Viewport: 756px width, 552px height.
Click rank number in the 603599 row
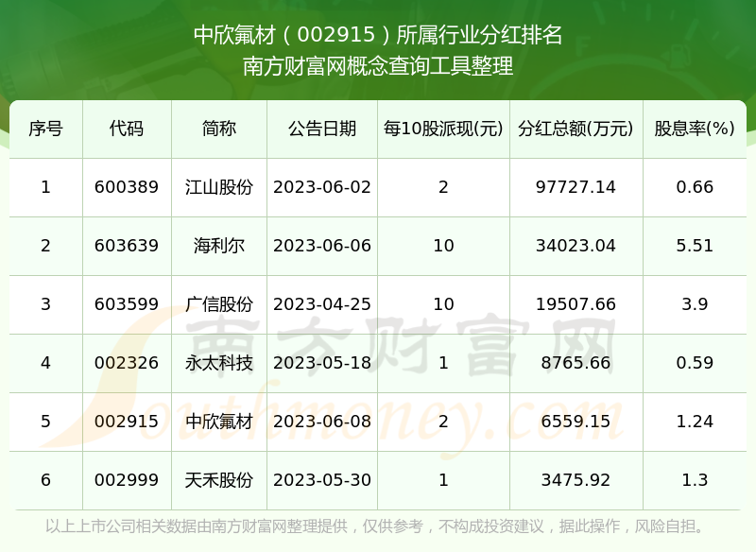click(x=45, y=304)
